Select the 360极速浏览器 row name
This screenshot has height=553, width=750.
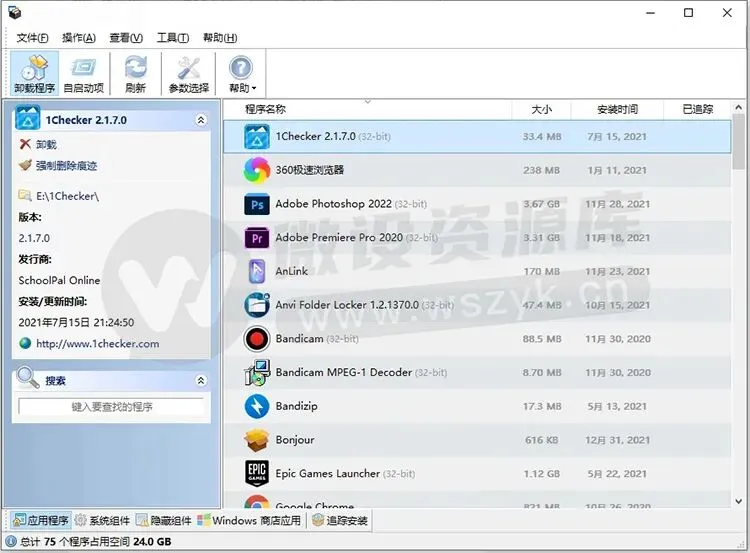(x=309, y=170)
